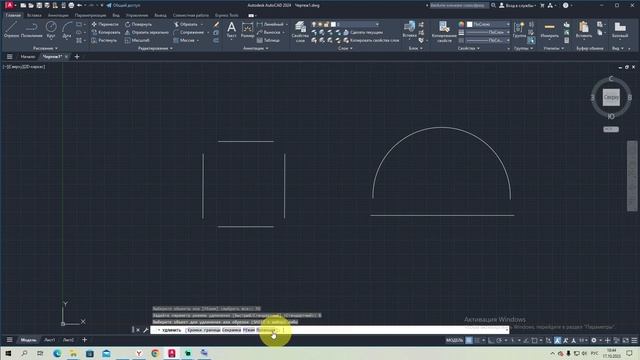
Task: Click Make Current (Сделать текущим) layer button
Action: (x=363, y=32)
